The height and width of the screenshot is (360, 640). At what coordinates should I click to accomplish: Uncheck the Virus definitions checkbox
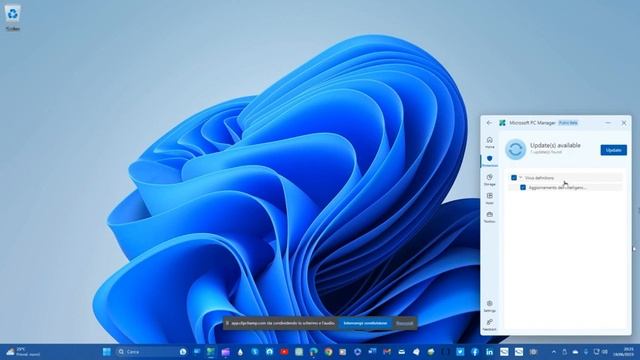(x=514, y=178)
